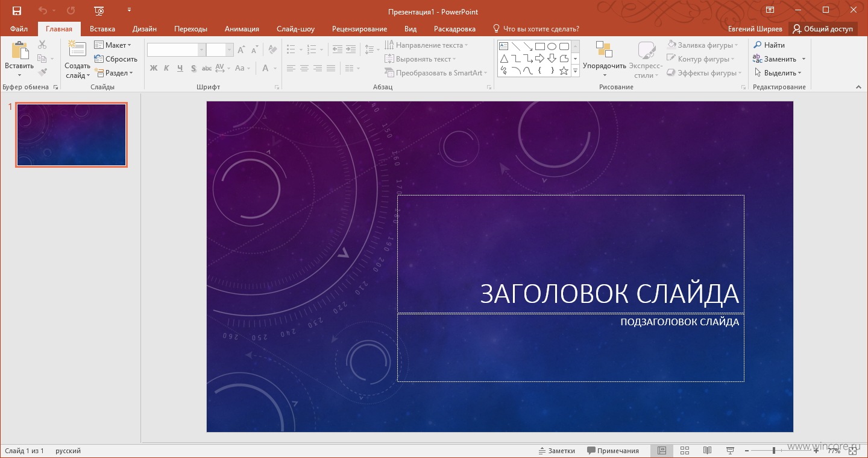Viewport: 868px width, 458px height.
Task: Click the Save icon in quick access toolbar
Action: point(17,10)
